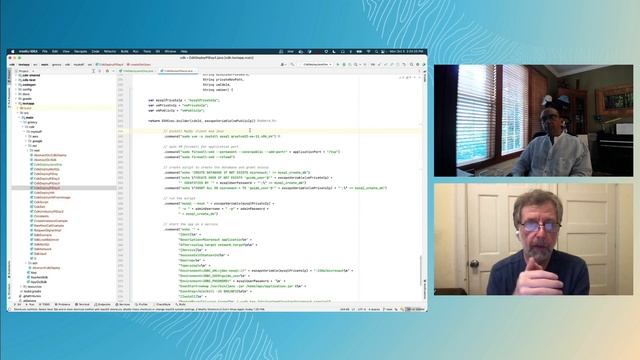Expand the codegen folder in project tree
Image resolution: width=640 pixels, height=360 pixels.
click(x=16, y=85)
